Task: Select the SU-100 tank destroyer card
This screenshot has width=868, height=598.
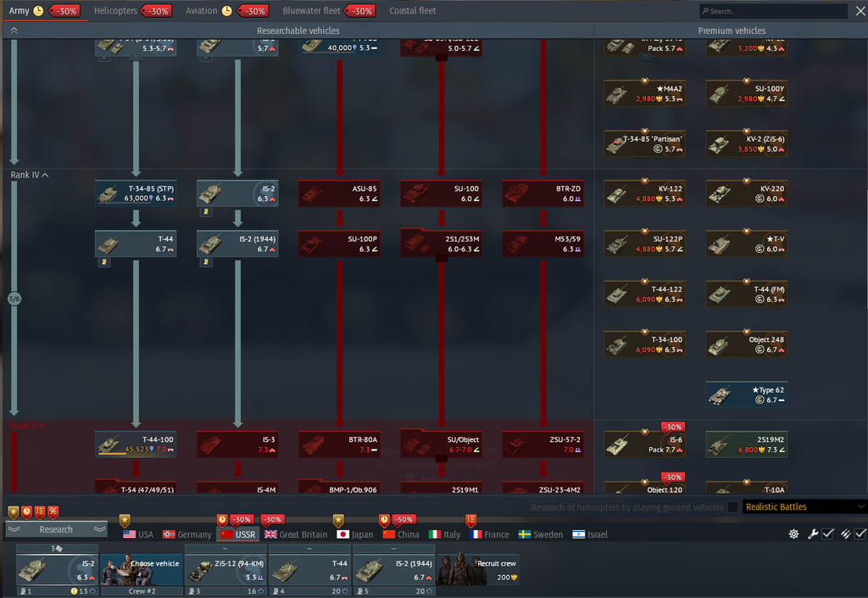Action: coord(441,193)
